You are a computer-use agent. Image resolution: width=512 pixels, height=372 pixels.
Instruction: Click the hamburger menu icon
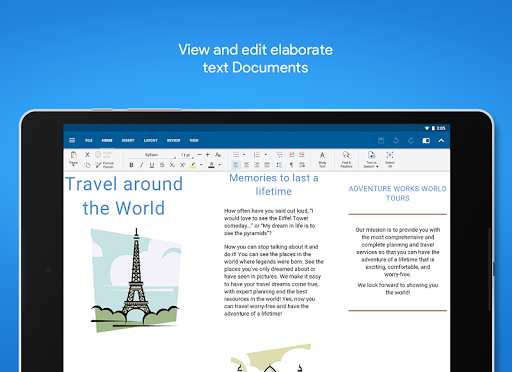click(x=72, y=140)
